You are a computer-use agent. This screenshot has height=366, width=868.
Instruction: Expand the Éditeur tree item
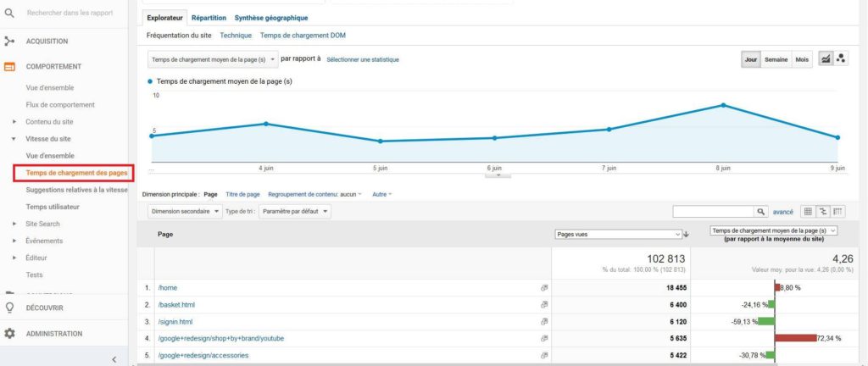(x=14, y=258)
